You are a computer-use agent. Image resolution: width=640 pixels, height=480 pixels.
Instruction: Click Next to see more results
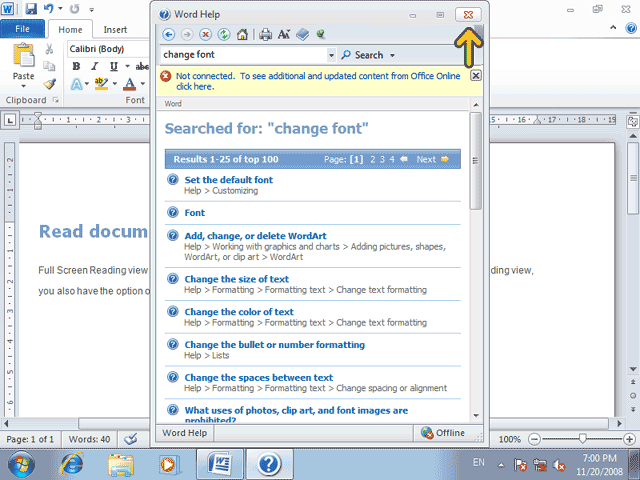click(x=432, y=159)
